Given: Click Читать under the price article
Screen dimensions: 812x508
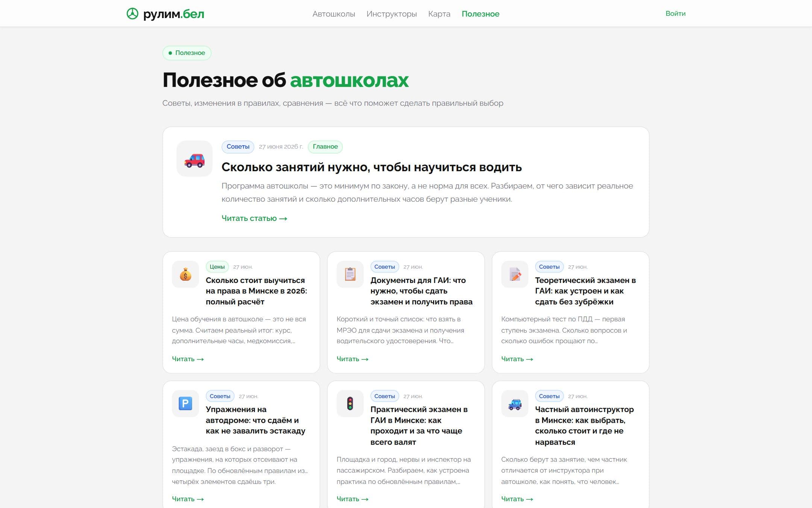Looking at the screenshot, I should [x=188, y=359].
